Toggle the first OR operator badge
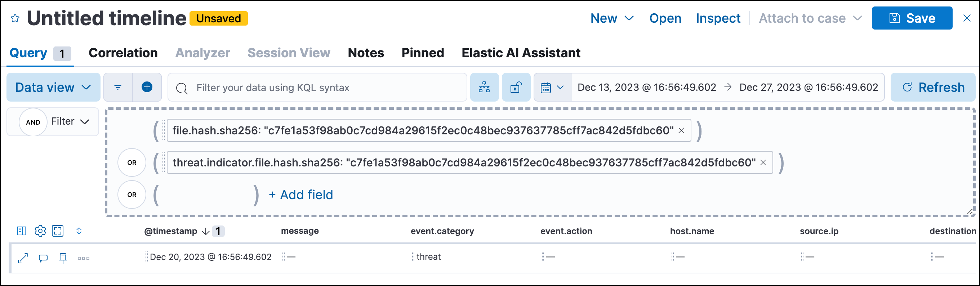This screenshot has height=286, width=980. [x=132, y=162]
